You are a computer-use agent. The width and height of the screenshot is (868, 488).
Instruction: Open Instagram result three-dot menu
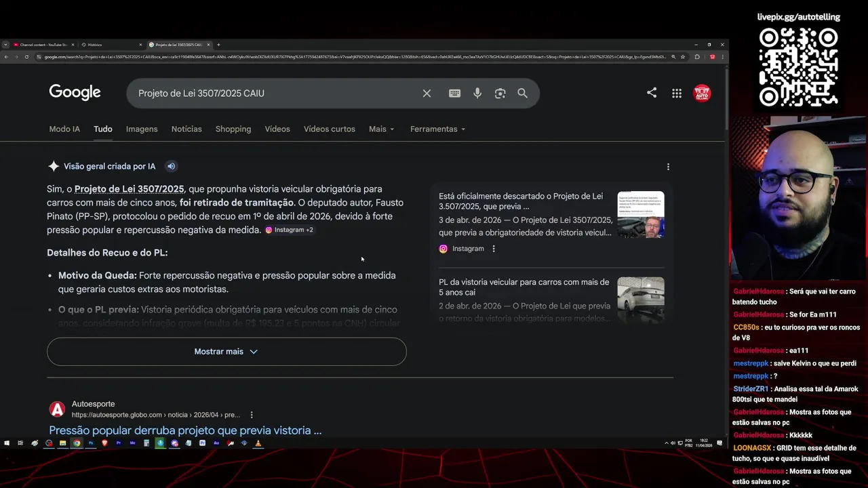click(494, 249)
